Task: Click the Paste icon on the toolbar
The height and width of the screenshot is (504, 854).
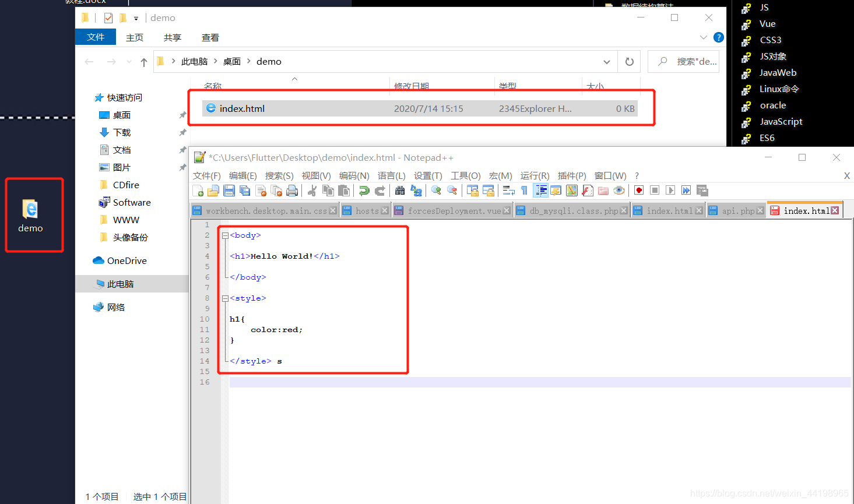Action: click(343, 190)
